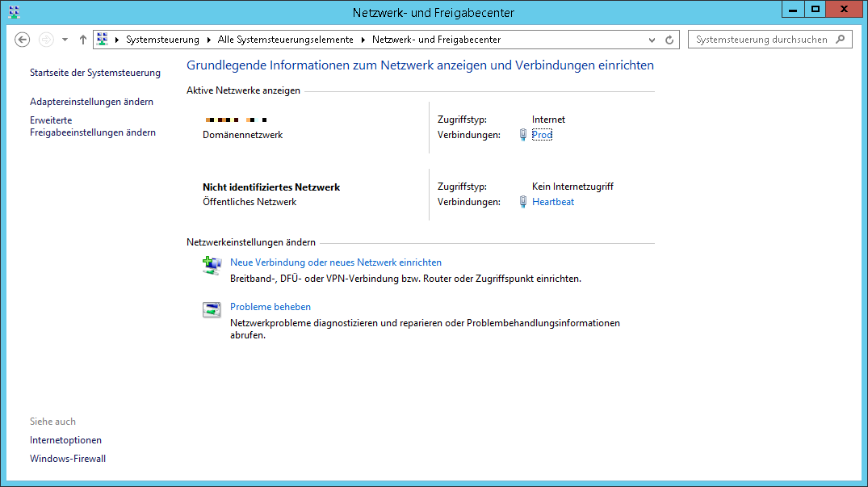868x487 pixels.
Task: Refresh the address bar location
Action: [x=669, y=40]
